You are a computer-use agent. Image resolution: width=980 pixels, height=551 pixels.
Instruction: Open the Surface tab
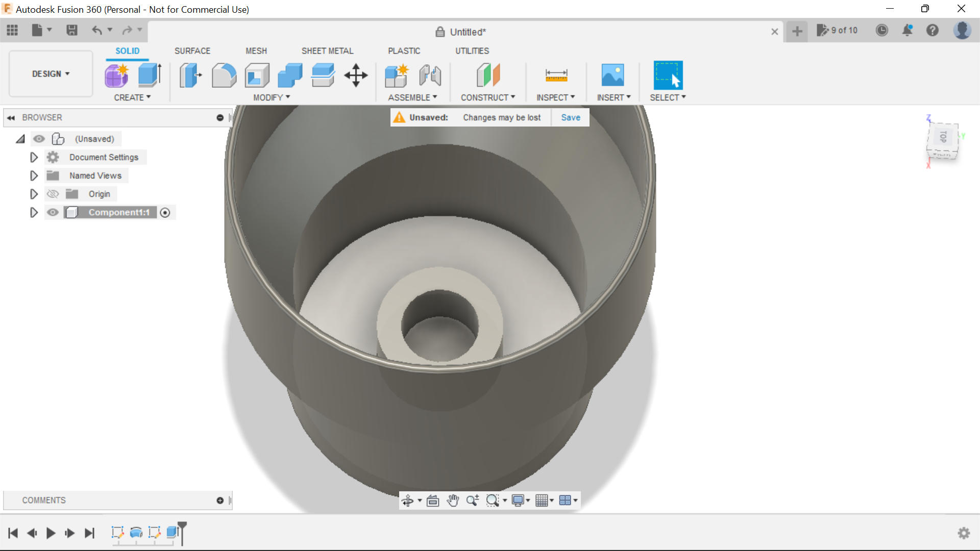(192, 51)
